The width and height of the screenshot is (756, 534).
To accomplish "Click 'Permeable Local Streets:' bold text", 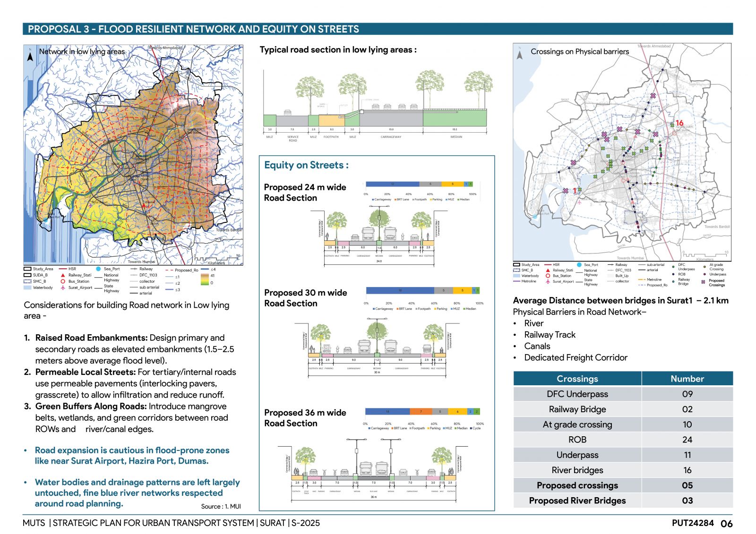I will (85, 372).
